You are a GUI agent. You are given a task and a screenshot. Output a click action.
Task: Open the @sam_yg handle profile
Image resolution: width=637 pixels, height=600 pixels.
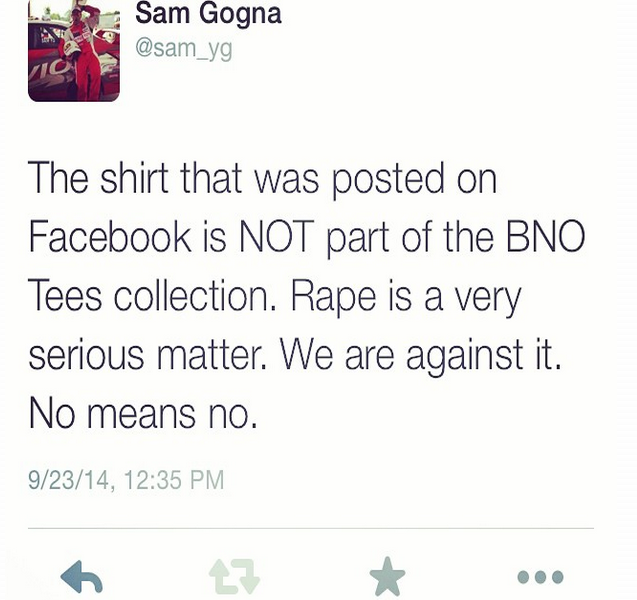tap(184, 50)
